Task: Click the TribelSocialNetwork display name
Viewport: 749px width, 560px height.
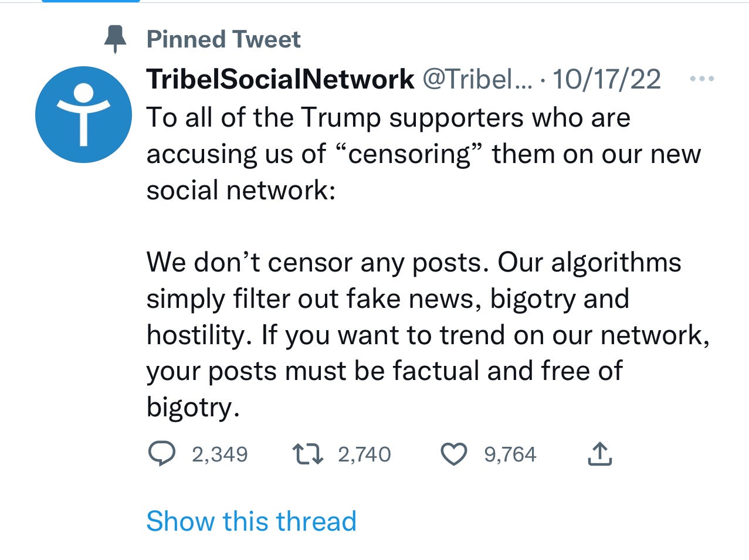Action: point(280,79)
